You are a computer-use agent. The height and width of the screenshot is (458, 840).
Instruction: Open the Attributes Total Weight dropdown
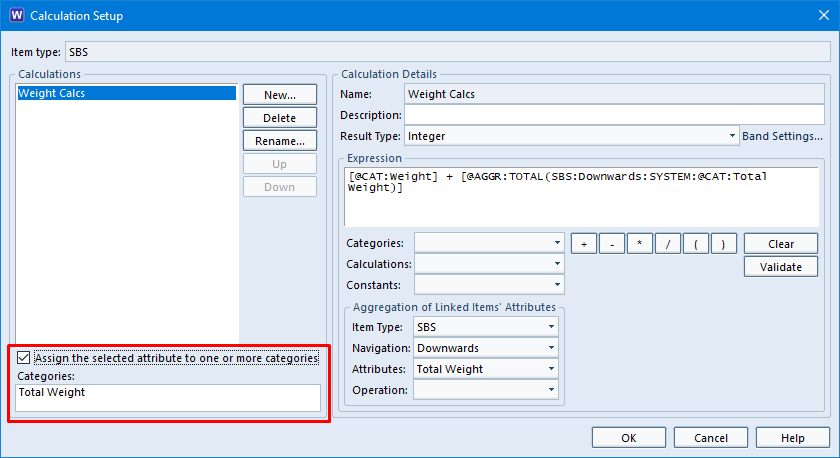pyautogui.click(x=485, y=369)
